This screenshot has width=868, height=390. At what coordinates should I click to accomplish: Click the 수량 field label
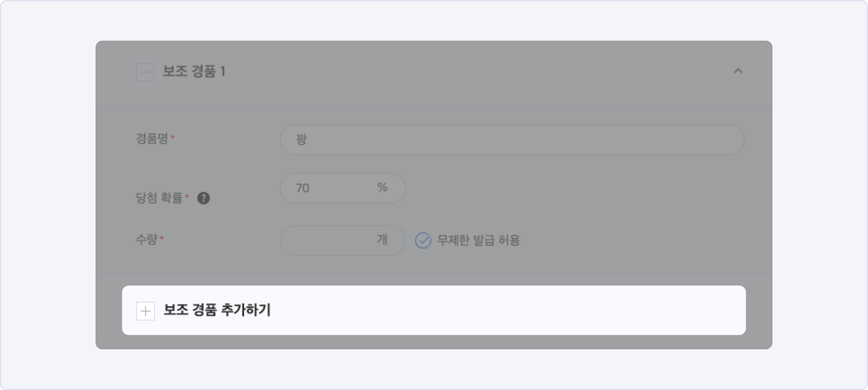(146, 239)
